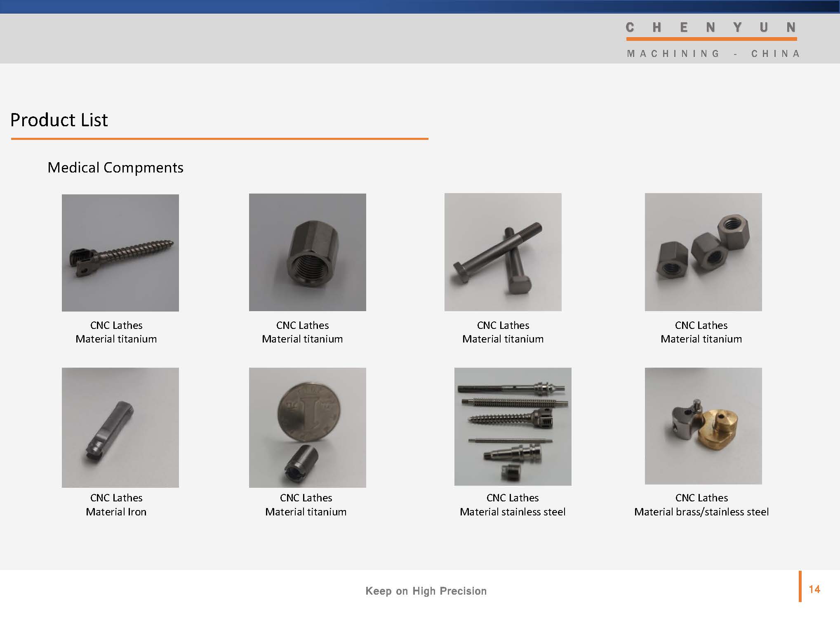Click the CHENYUN logo text
The height and width of the screenshot is (619, 840).
[711, 28]
